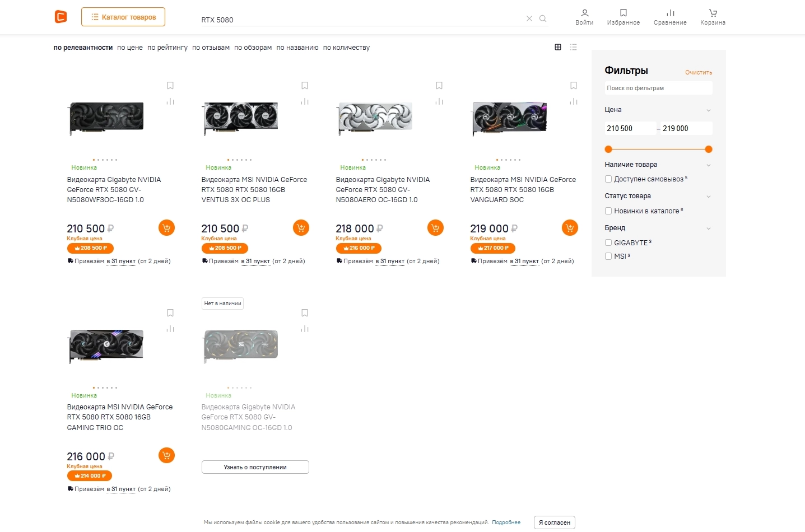Edit maximum price field 219 000
This screenshot has height=532, width=805.
point(686,128)
